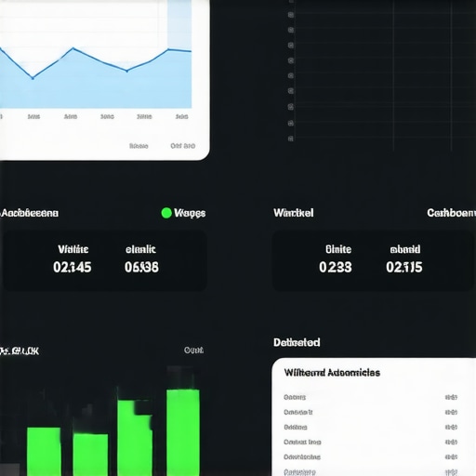Click the lowest data point on the blue line chart
This screenshot has height=476, width=476.
click(33, 78)
